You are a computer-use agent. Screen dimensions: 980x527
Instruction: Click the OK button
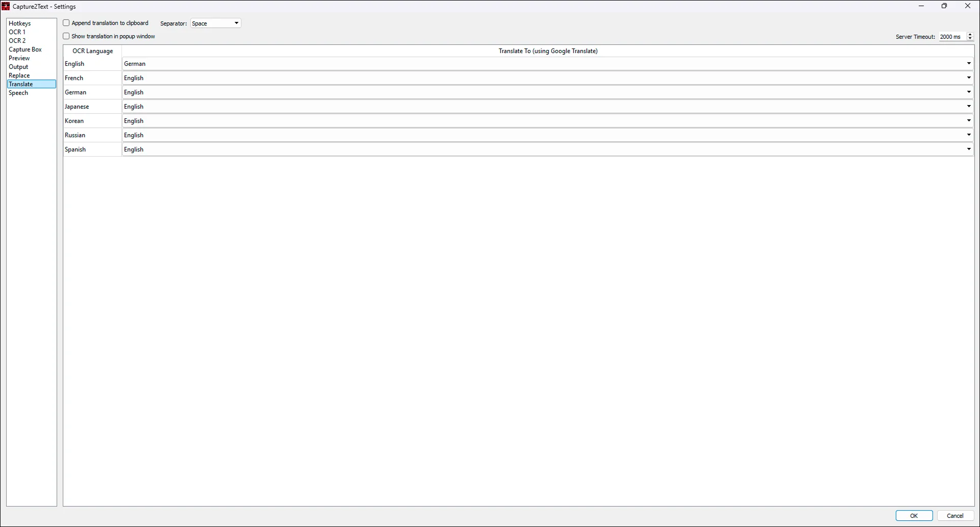(914, 516)
